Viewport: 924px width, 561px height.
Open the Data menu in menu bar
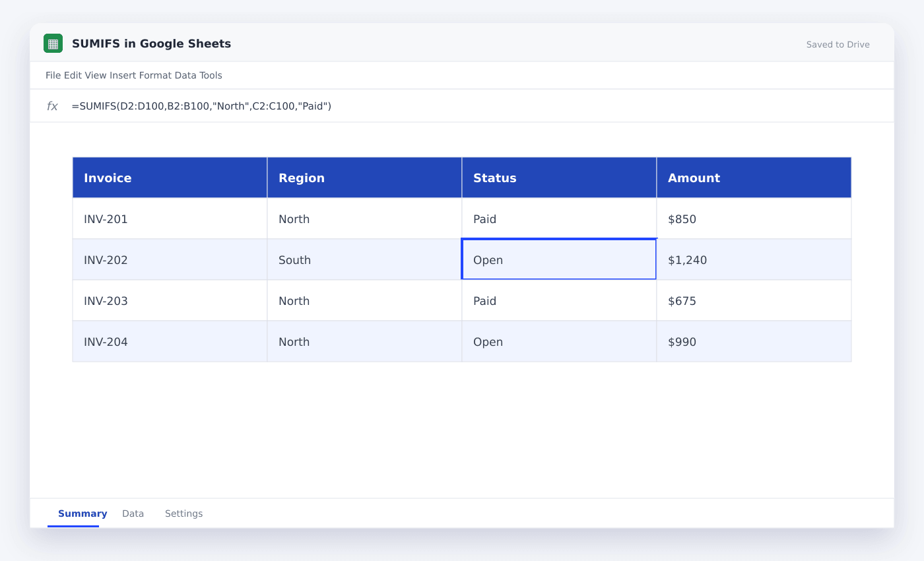coord(185,75)
